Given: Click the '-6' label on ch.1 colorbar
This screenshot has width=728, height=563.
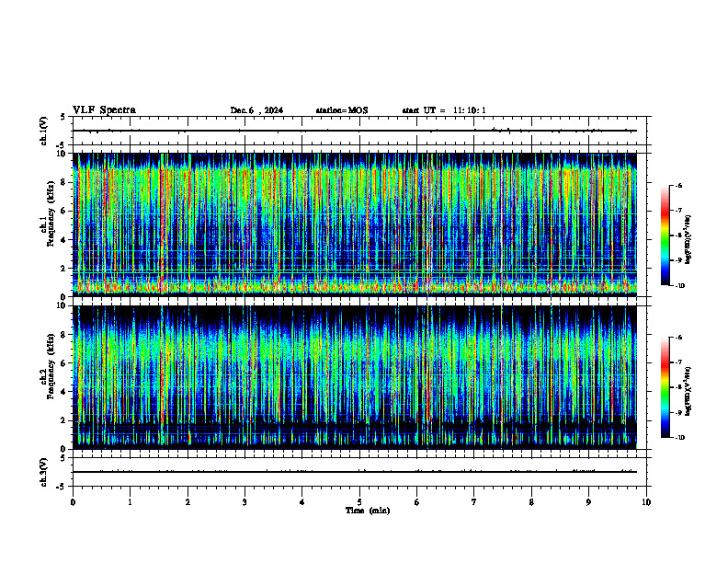Looking at the screenshot, I should pos(678,185).
